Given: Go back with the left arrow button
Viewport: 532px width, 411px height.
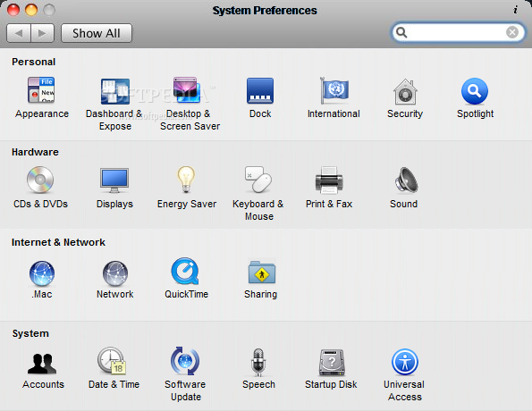Looking at the screenshot, I should [19, 33].
